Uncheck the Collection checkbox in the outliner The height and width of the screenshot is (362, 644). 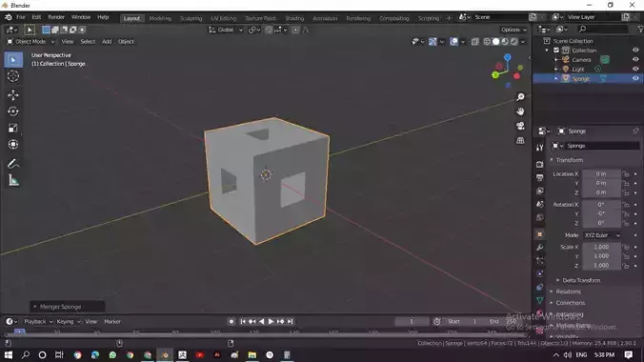pos(556,50)
